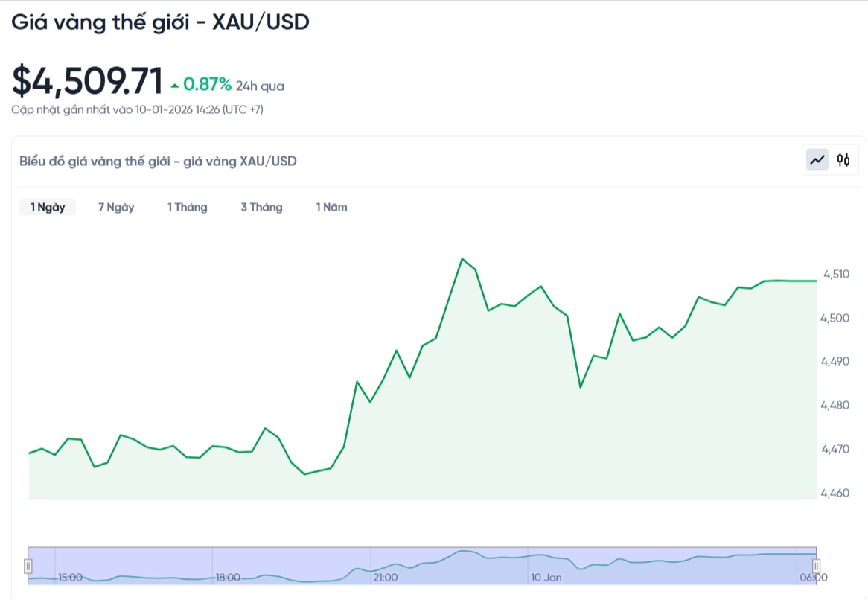Select the 7 Ngày time range
Viewport: 868px width, 600px height.
(x=116, y=208)
